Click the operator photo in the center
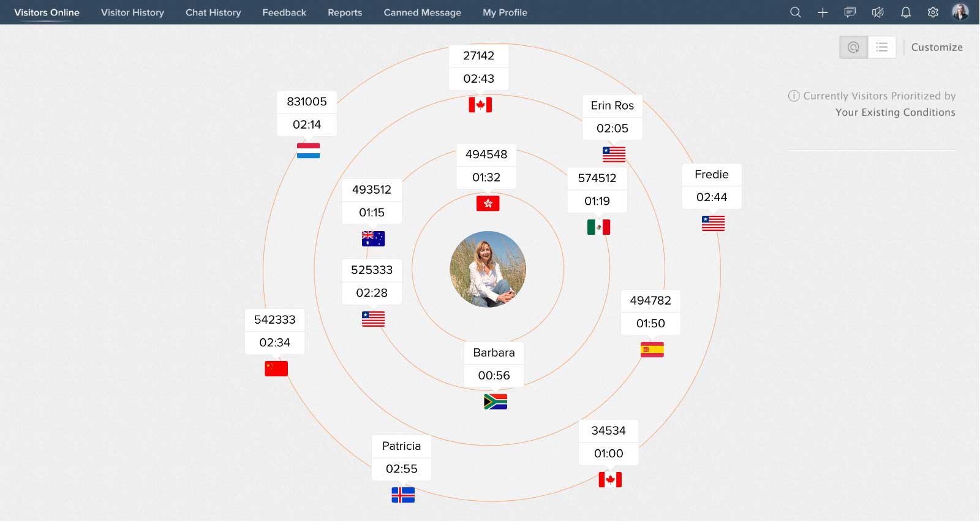The image size is (980, 521). [488, 269]
